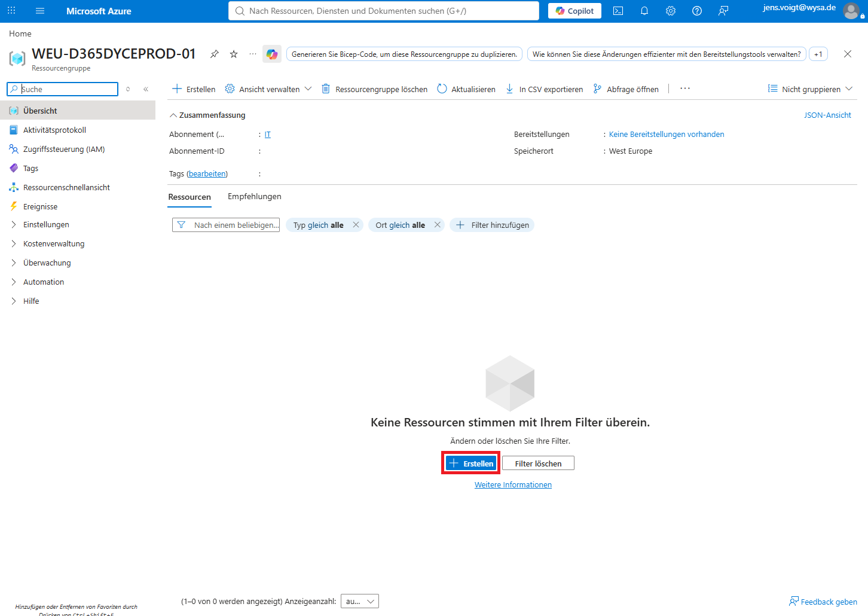Click Abfrage öffnen

click(626, 89)
